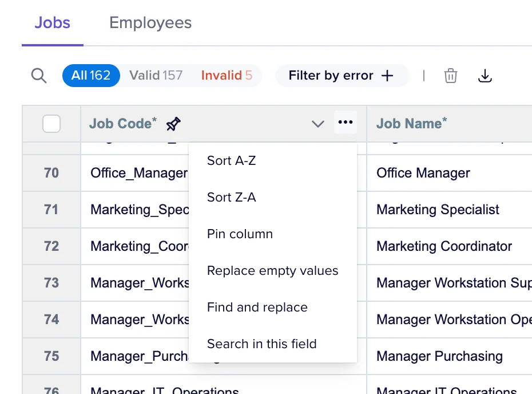Switch to the Employees tab
The height and width of the screenshot is (394, 532).
click(150, 23)
